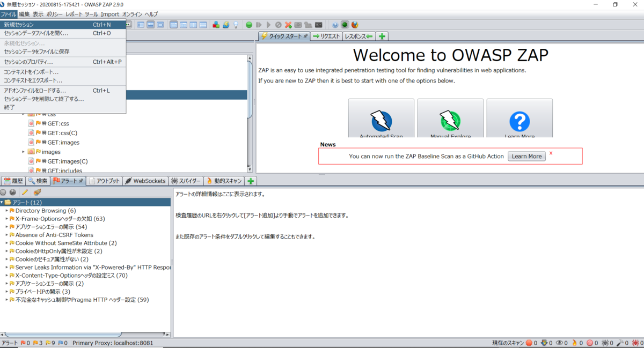Expand the images folder in the sites tree

pos(23,152)
